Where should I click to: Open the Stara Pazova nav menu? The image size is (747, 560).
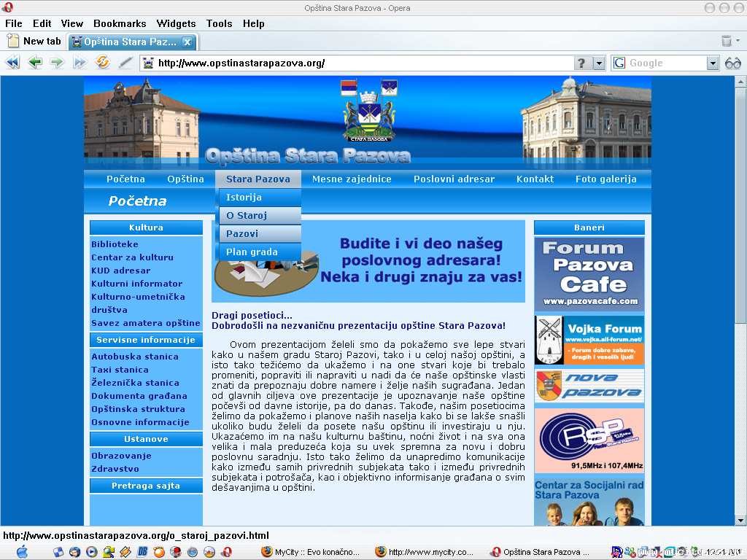pyautogui.click(x=258, y=179)
